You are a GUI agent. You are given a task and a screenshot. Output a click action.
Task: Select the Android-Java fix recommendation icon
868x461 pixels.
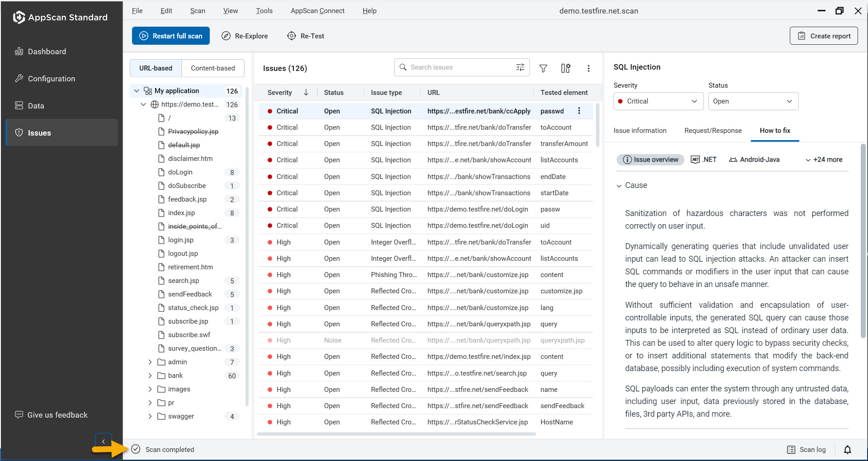[x=754, y=159]
